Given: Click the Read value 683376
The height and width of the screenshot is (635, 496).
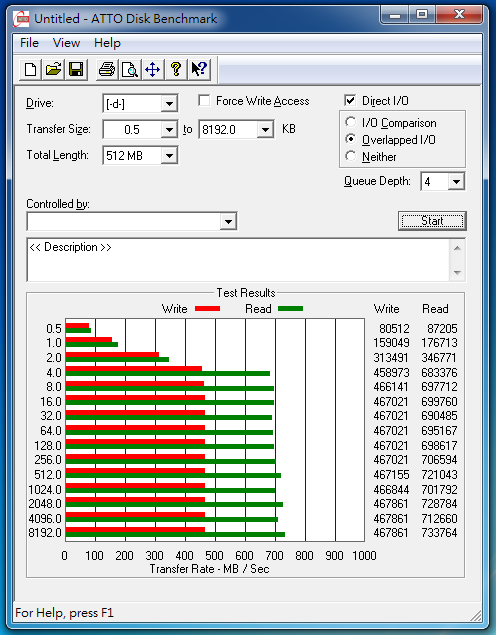Looking at the screenshot, I should point(439,372).
